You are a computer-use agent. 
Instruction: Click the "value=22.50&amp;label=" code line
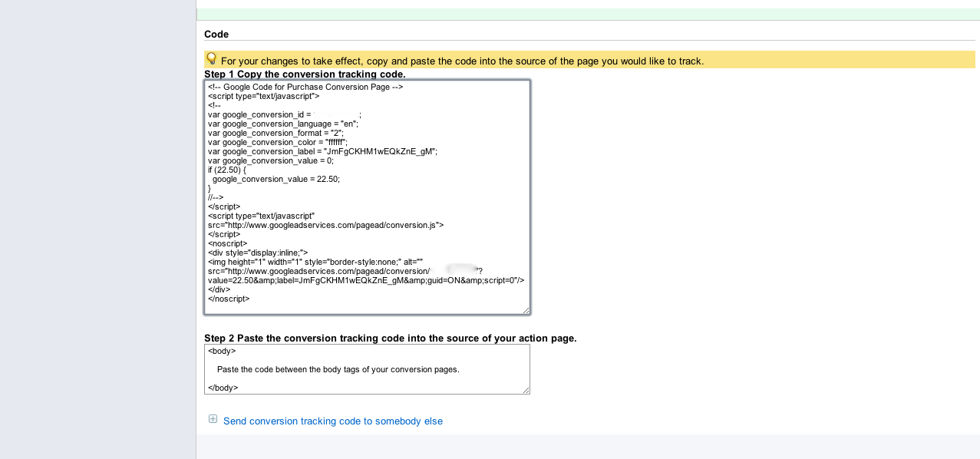pos(366,280)
